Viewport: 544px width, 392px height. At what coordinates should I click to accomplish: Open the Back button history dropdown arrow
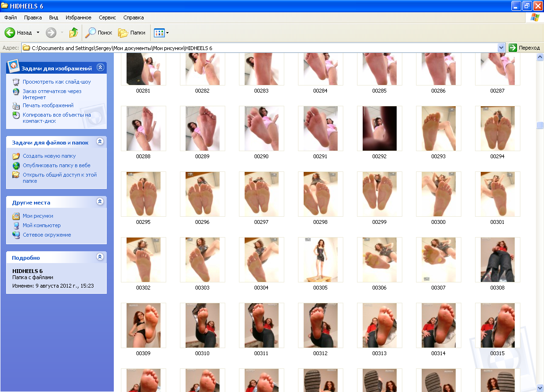[x=38, y=33]
